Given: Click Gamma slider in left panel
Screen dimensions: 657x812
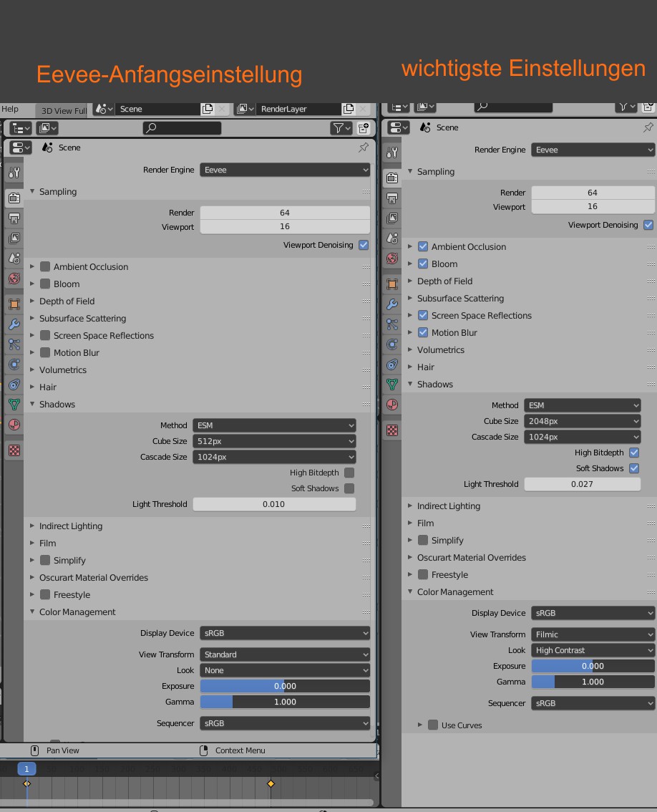Looking at the screenshot, I should coord(285,702).
